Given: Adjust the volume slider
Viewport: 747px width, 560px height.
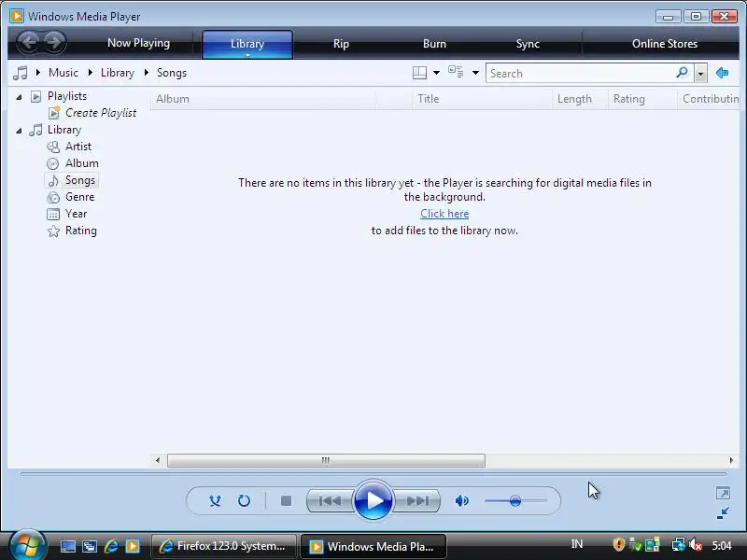Looking at the screenshot, I should pyautogui.click(x=515, y=500).
